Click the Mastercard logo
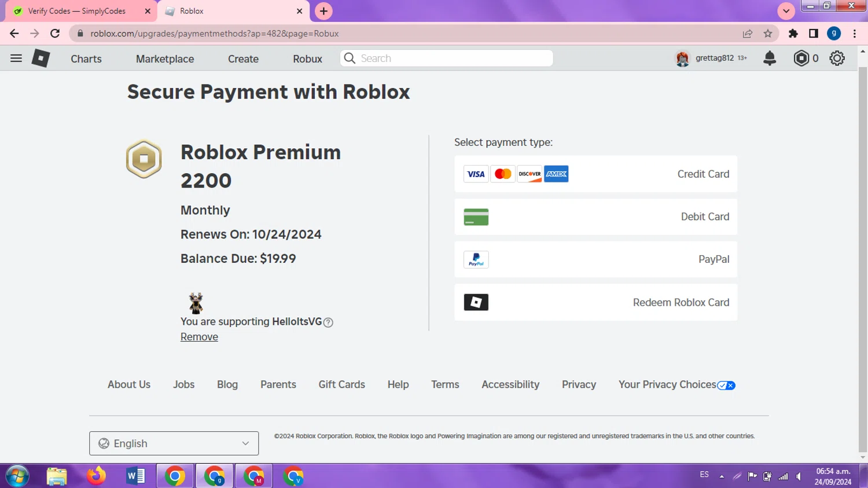 pos(503,174)
